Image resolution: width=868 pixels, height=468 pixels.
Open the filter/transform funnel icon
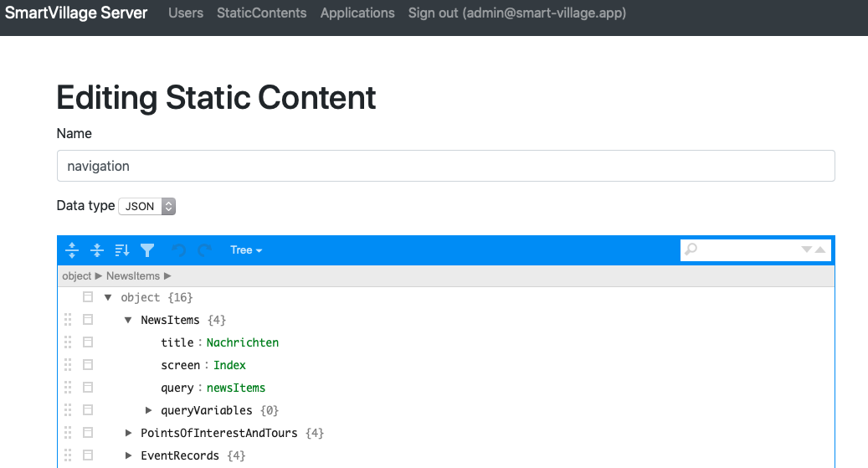147,250
